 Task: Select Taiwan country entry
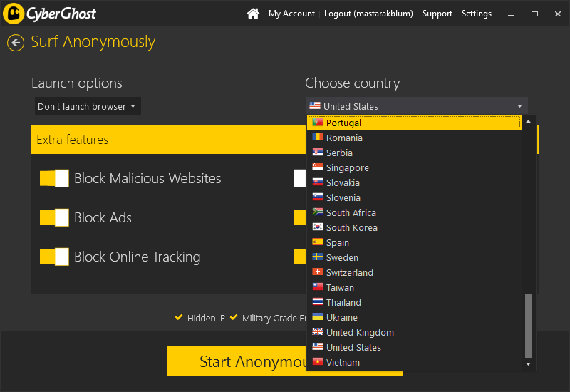tap(414, 287)
